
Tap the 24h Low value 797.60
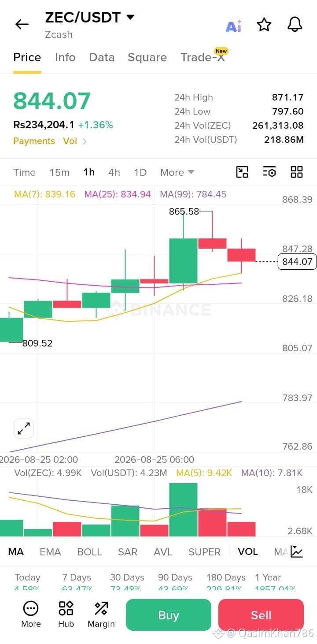pyautogui.click(x=288, y=112)
